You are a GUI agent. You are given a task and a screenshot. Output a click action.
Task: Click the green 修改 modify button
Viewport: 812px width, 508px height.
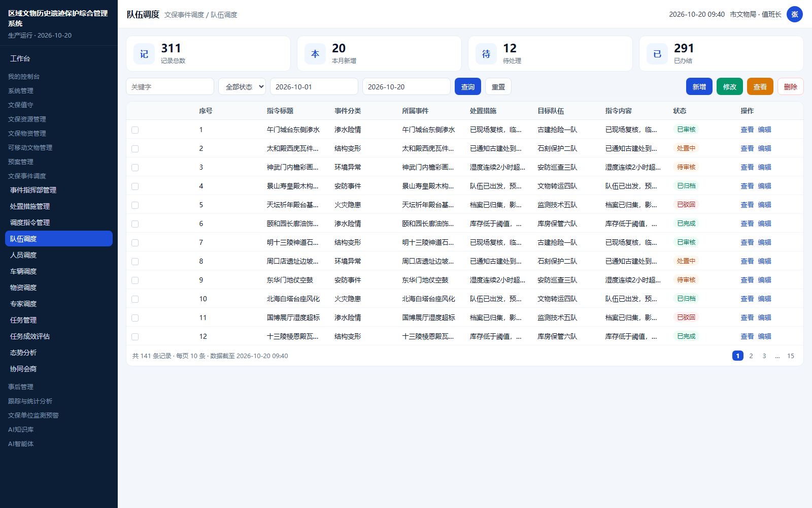tap(730, 86)
